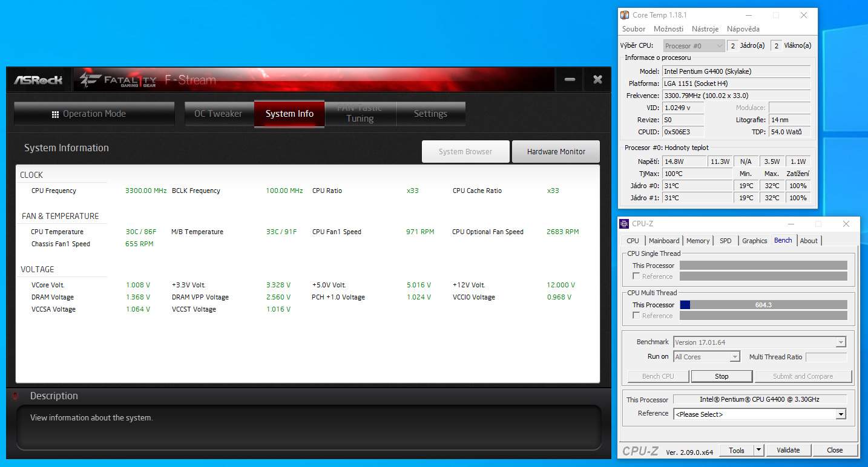
Task: Click Validate button in CPU-Z
Action: 788,450
